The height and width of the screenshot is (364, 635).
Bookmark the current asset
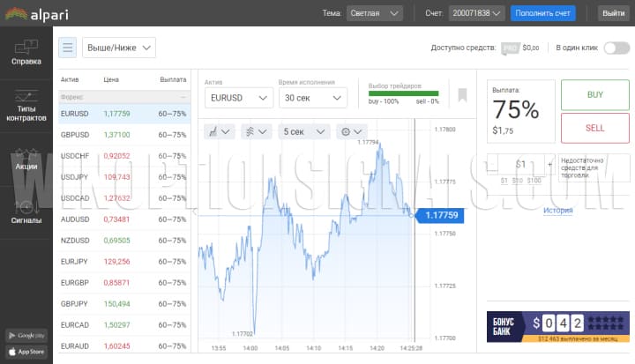click(462, 94)
